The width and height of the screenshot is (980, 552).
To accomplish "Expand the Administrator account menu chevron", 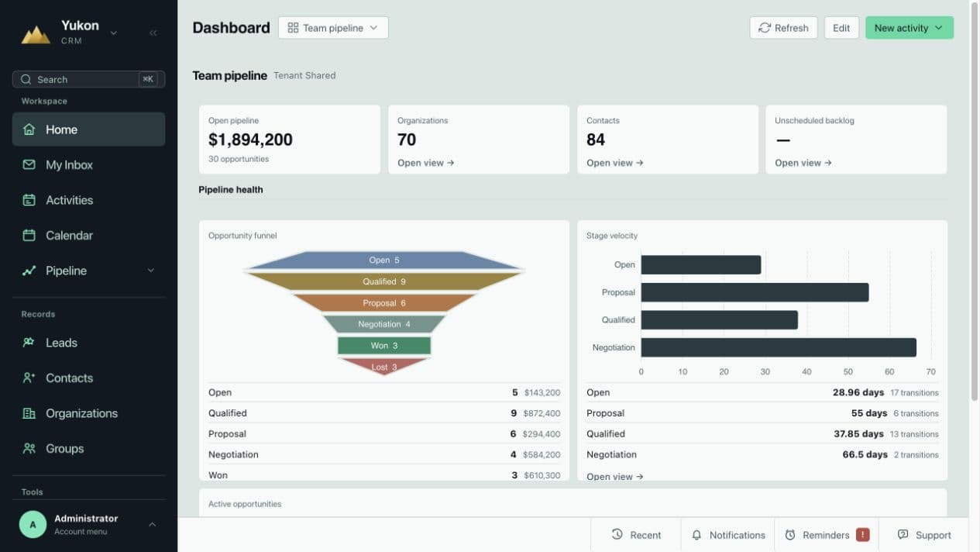I will coord(152,524).
